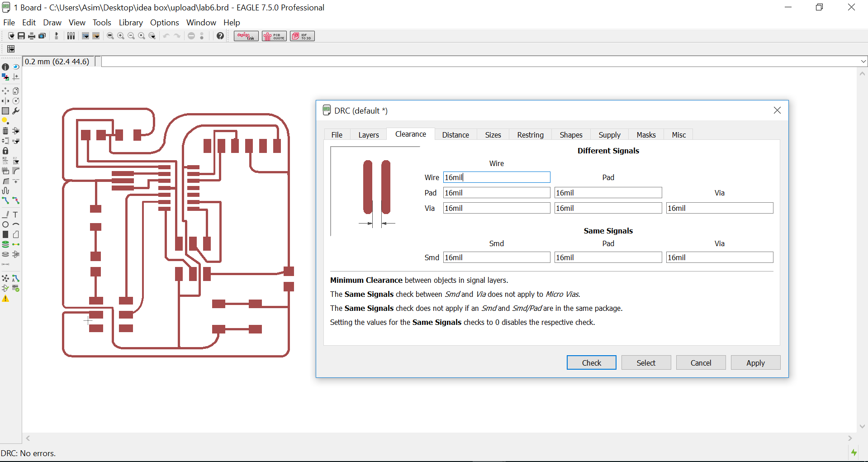Open the Run ULP dropdown icon
868x462 pixels.
point(96,36)
